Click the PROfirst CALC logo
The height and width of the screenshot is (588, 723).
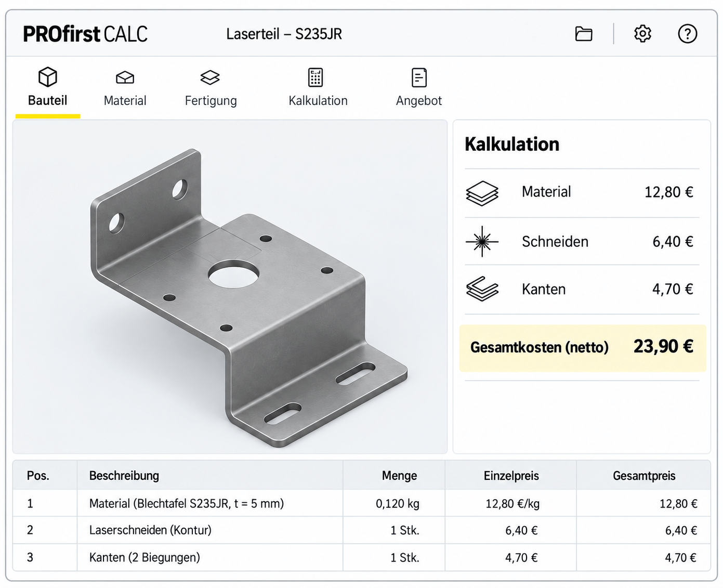pyautogui.click(x=85, y=34)
